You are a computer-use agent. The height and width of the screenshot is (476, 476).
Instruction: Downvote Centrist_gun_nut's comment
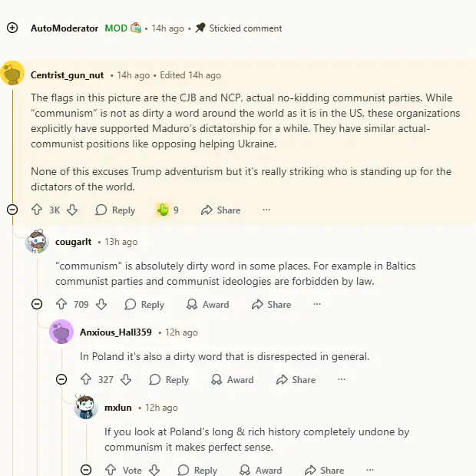(72, 210)
